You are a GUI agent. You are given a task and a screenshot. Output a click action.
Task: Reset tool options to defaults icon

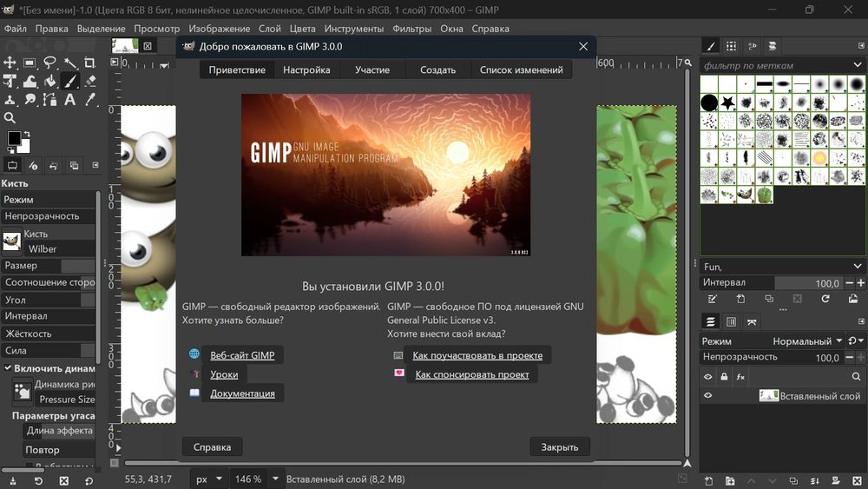[x=89, y=480]
